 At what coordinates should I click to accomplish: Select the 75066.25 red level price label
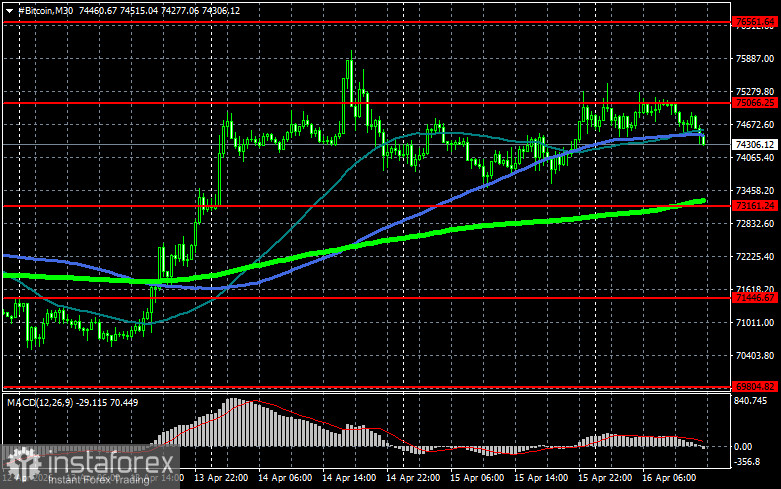(755, 103)
